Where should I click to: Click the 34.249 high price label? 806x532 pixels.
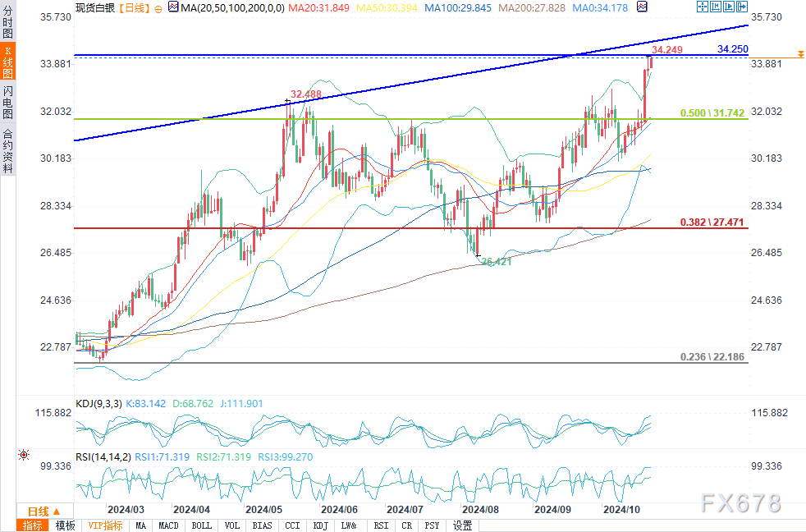(667, 49)
